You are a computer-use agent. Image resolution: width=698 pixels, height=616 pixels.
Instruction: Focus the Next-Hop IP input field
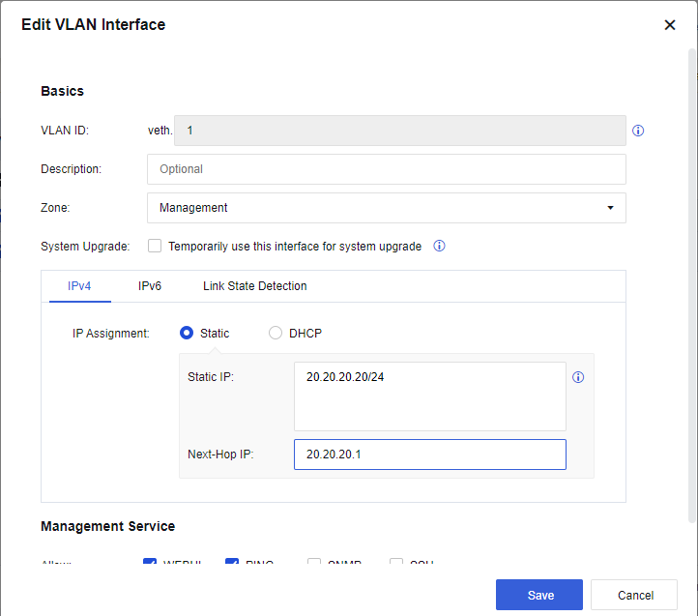(x=429, y=455)
